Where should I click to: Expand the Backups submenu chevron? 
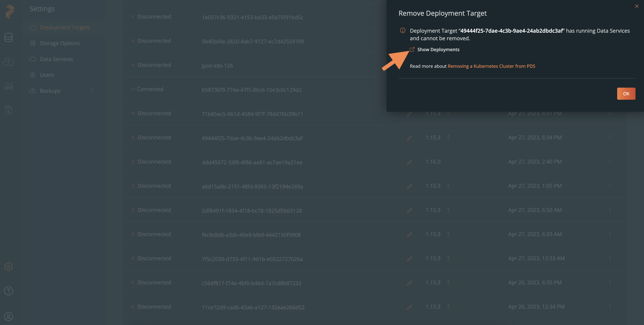92,90
